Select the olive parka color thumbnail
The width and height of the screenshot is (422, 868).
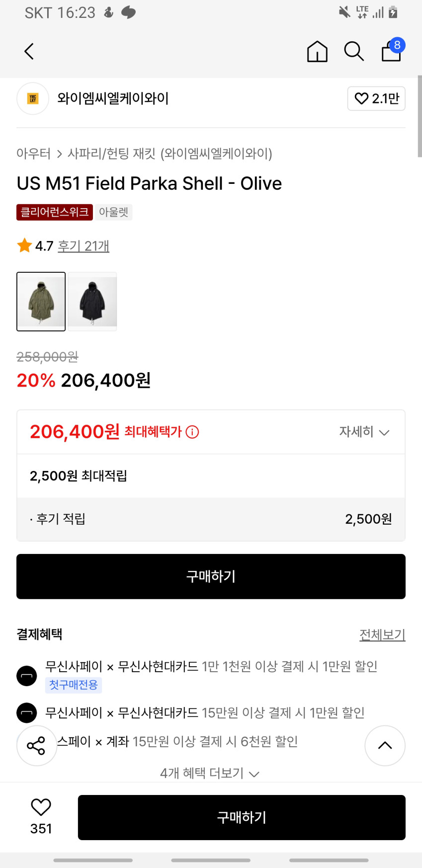(41, 301)
